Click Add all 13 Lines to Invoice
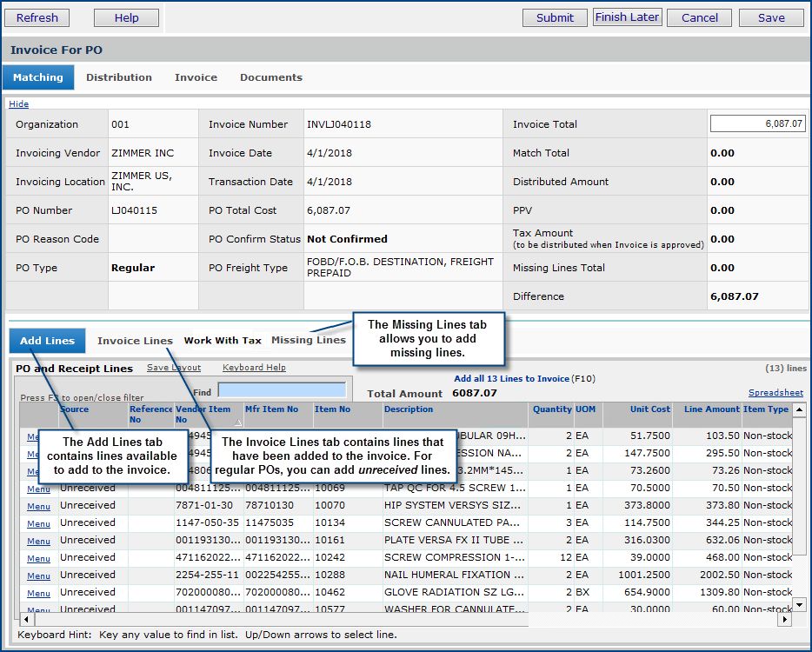The image size is (812, 652). pyautogui.click(x=511, y=379)
